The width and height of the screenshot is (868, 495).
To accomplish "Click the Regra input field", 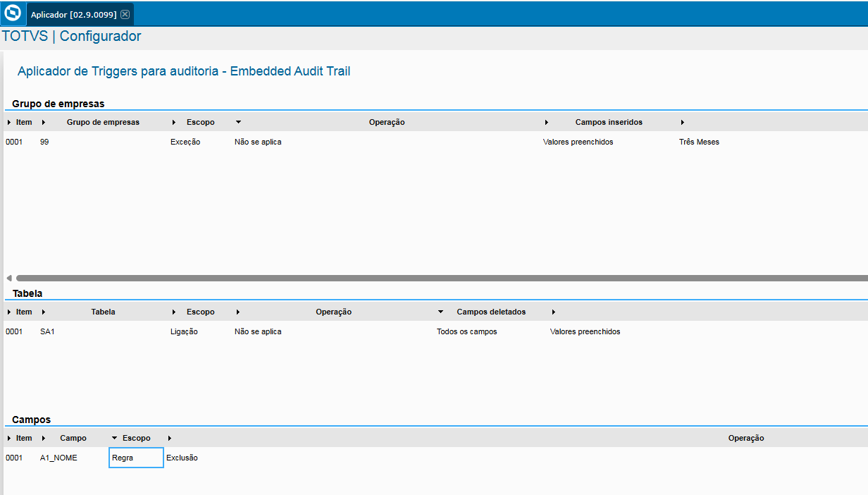I will tap(135, 458).
